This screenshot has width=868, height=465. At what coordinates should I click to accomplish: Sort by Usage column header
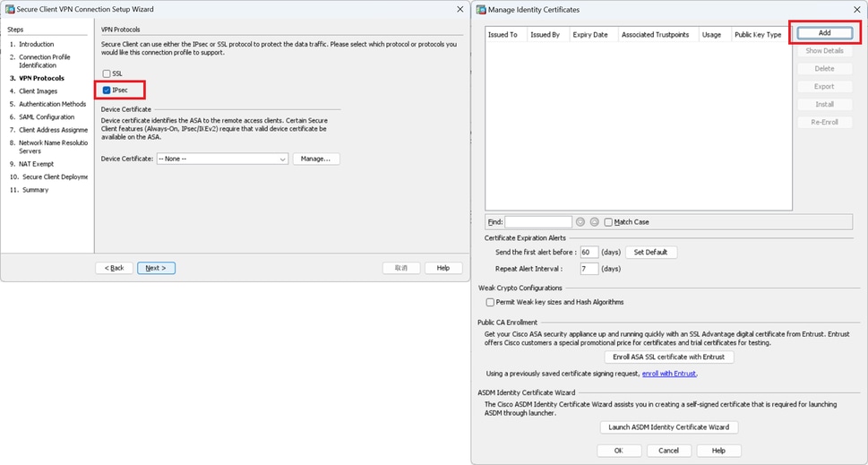tap(715, 34)
